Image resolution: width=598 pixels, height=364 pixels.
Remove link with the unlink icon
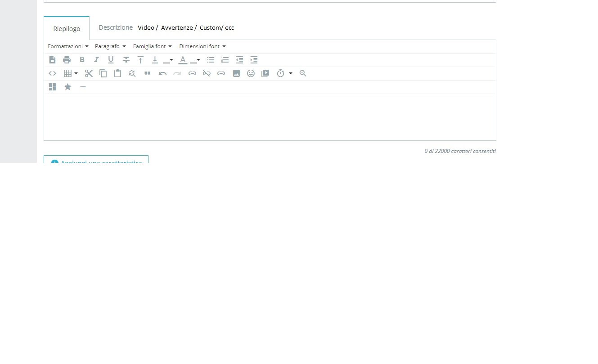pos(207,73)
